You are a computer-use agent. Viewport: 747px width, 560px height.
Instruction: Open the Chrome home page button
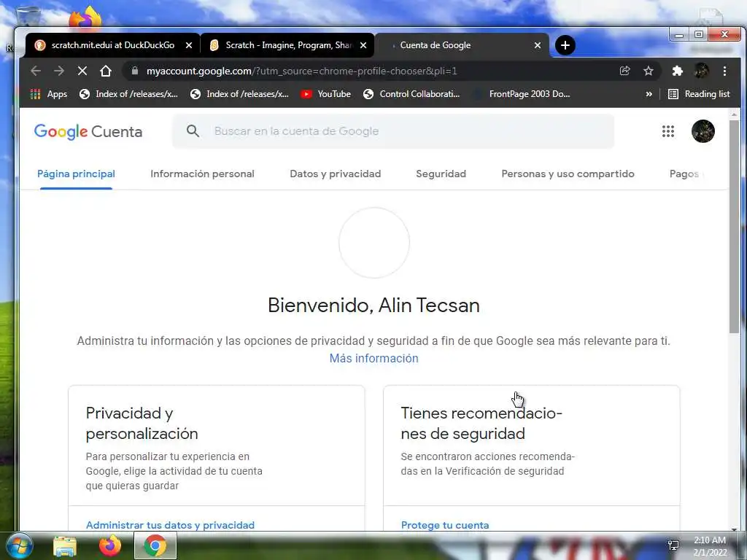106,71
